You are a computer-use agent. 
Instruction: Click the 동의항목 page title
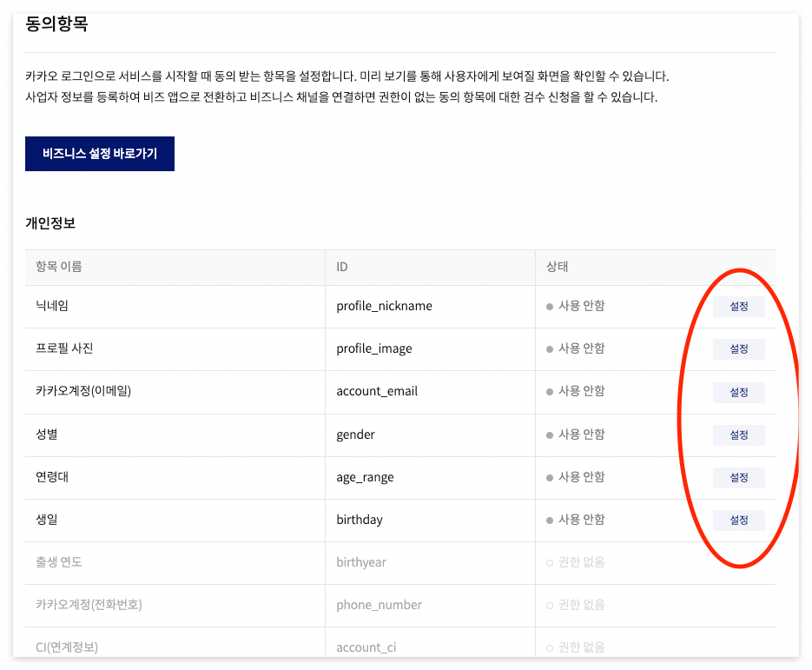tap(56, 23)
